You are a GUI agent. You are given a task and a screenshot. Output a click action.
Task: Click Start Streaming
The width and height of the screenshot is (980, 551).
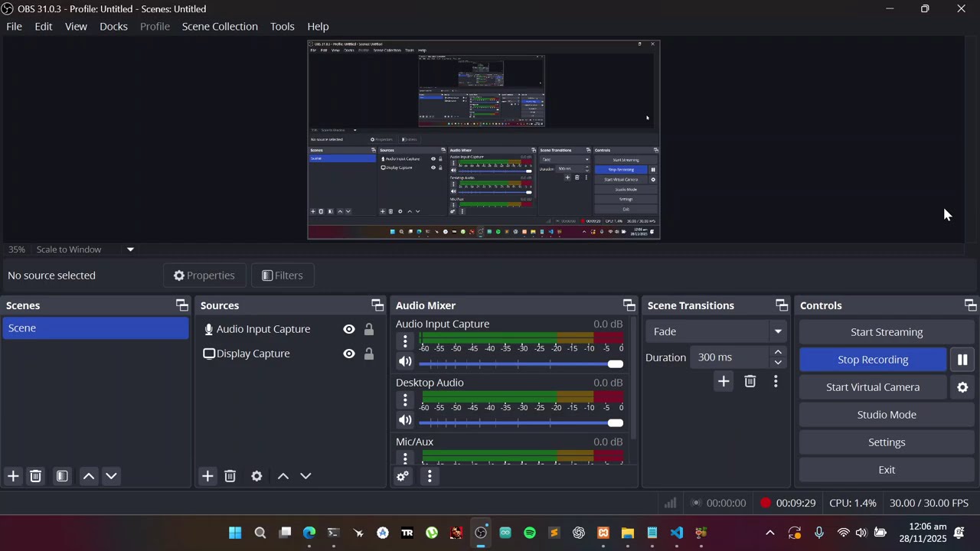click(x=887, y=332)
